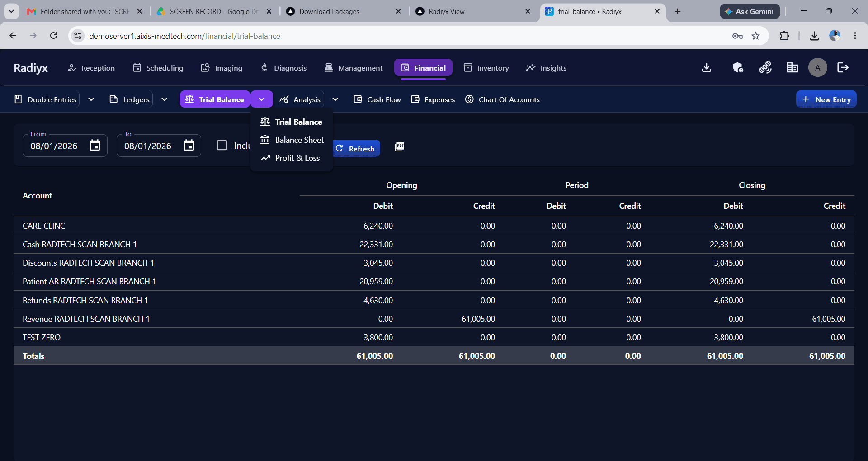The image size is (868, 461).
Task: Open the Reception module tab
Action: point(91,68)
